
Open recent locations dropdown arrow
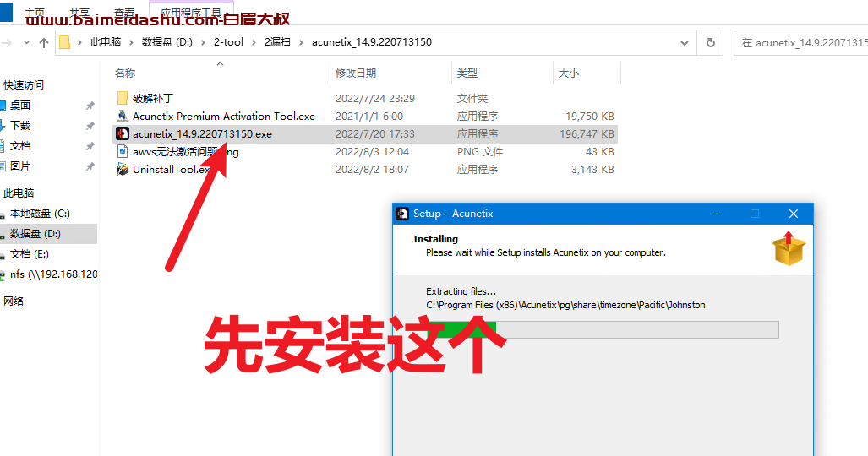(x=26, y=42)
